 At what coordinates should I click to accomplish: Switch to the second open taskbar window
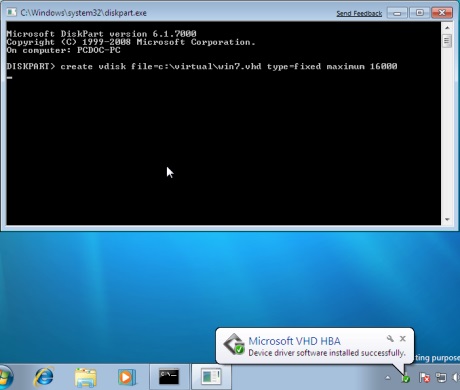coord(211,377)
